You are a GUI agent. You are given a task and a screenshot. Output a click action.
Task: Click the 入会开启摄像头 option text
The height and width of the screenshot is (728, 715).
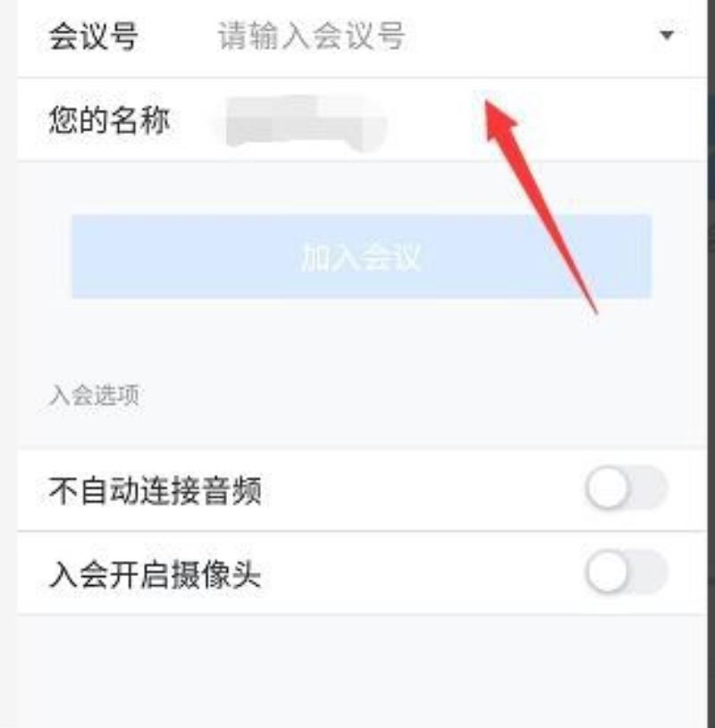click(x=156, y=574)
